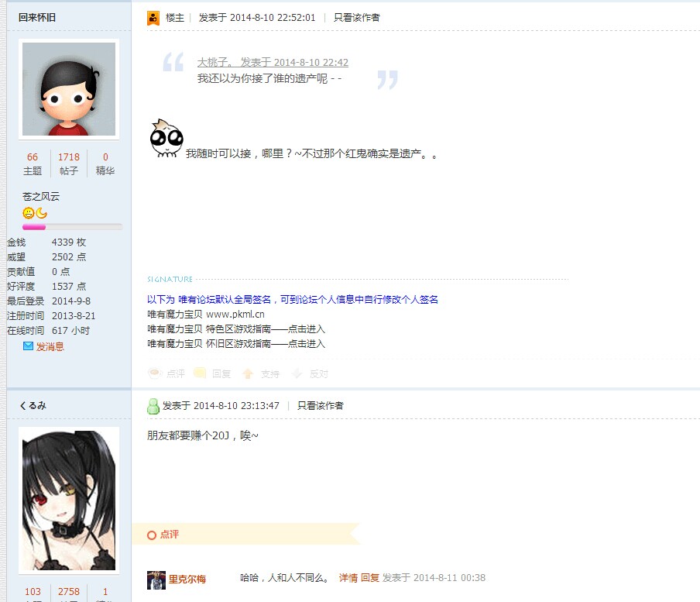Screen dimensions: 700x602
Task: Open the 66 主题 count link
Action: tap(33, 163)
